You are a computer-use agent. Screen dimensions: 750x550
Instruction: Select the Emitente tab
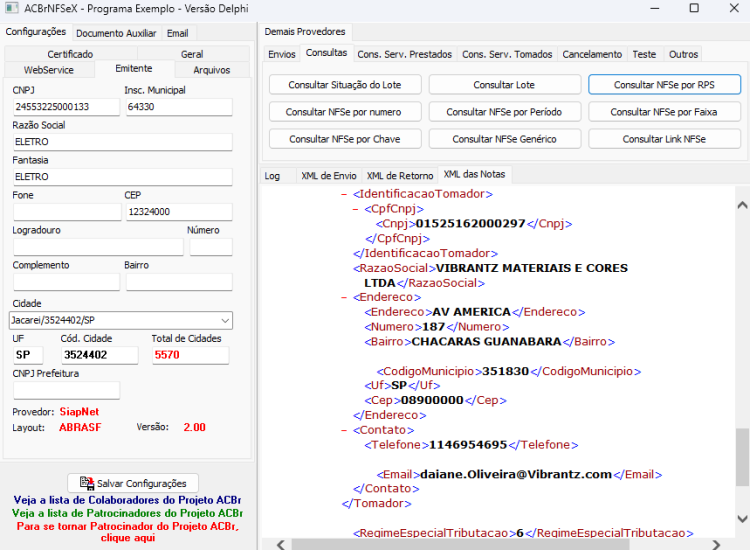coord(134,68)
